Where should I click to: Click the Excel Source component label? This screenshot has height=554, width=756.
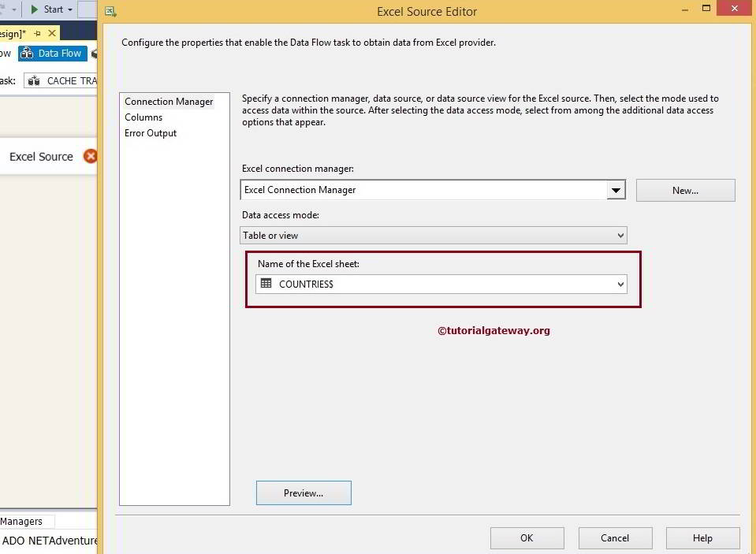coord(40,156)
